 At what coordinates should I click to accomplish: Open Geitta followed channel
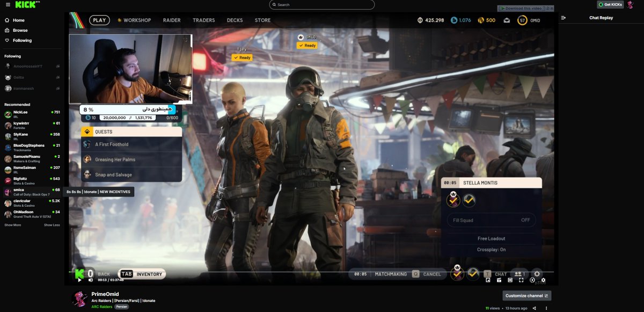pos(32,77)
